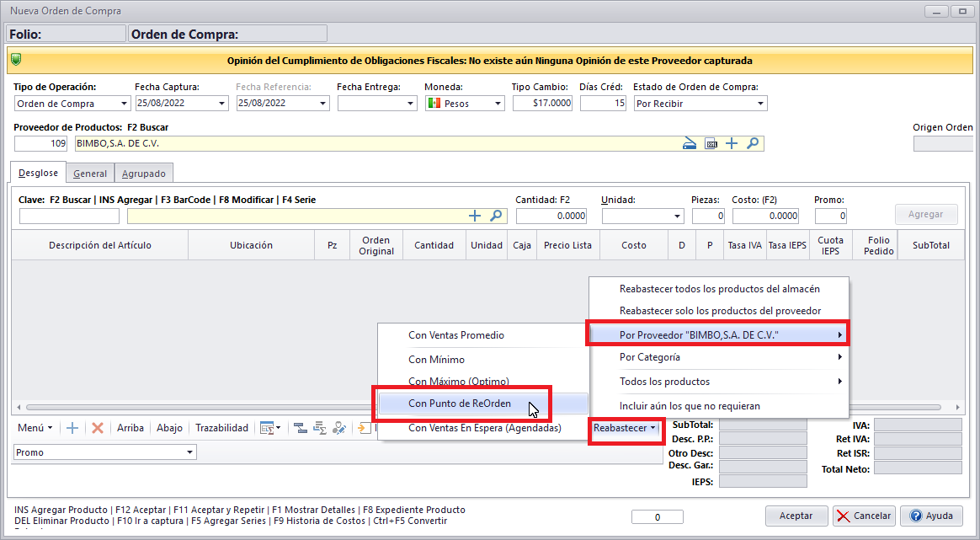Click the plus icon in the supplier field
The image size is (980, 540).
[732, 143]
